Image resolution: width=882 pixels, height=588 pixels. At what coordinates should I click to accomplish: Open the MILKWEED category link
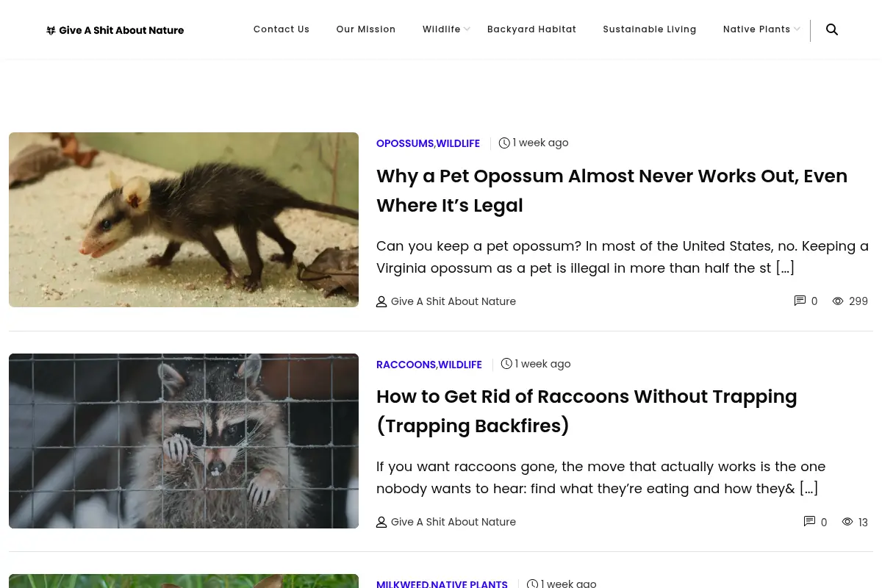click(x=403, y=584)
